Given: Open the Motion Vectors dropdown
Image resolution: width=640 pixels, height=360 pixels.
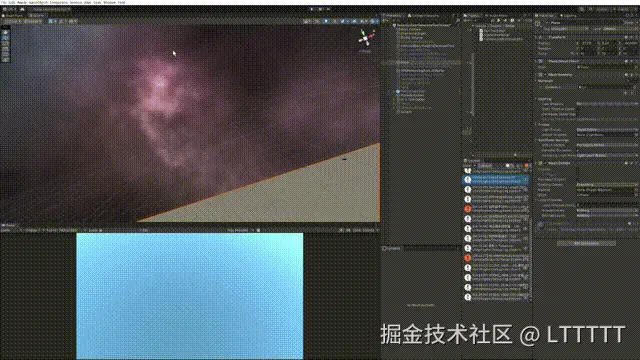Looking at the screenshot, I should click(607, 145).
